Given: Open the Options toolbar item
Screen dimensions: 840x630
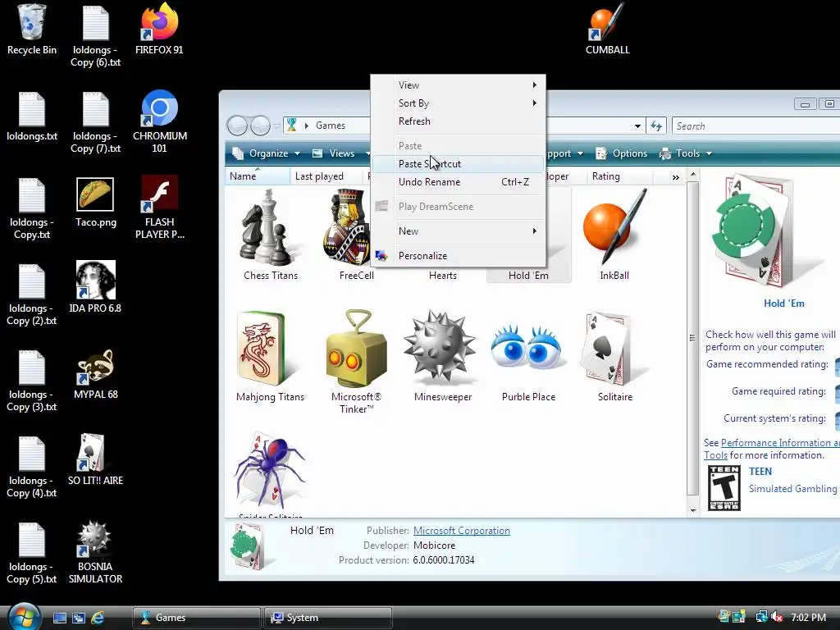Looking at the screenshot, I should [x=622, y=153].
